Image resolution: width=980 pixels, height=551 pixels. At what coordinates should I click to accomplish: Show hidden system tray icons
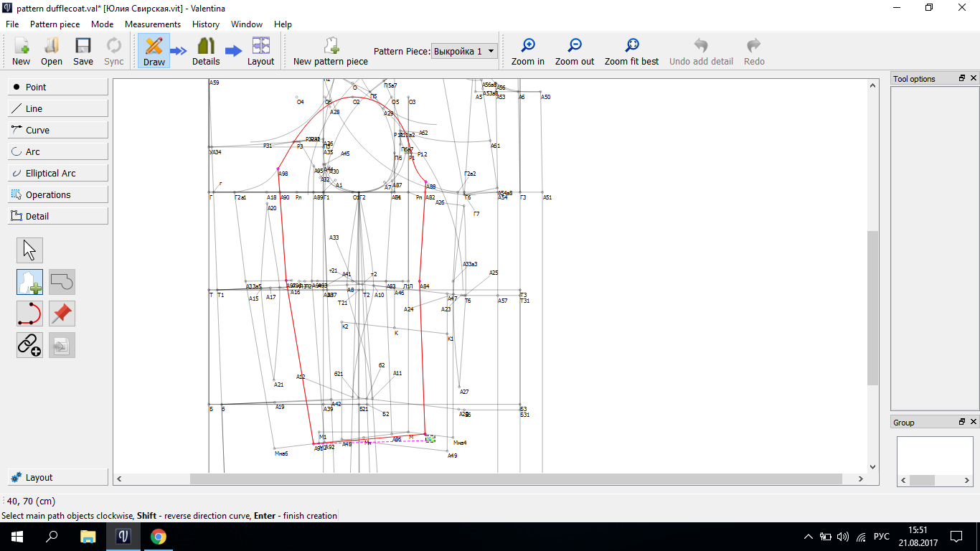pos(809,537)
